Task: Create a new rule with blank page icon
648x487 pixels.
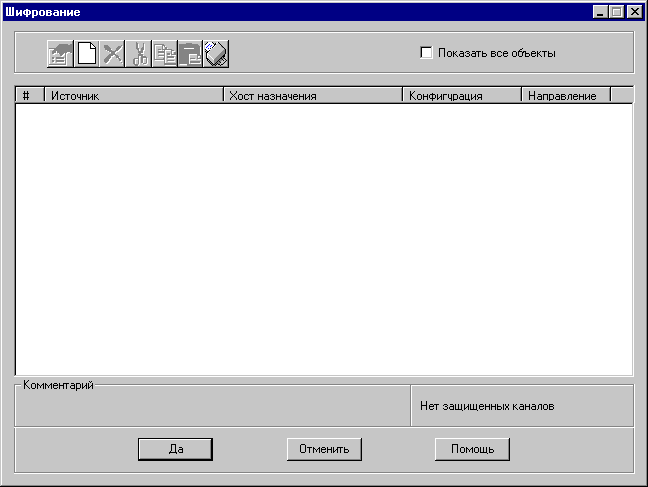Action: (87, 53)
